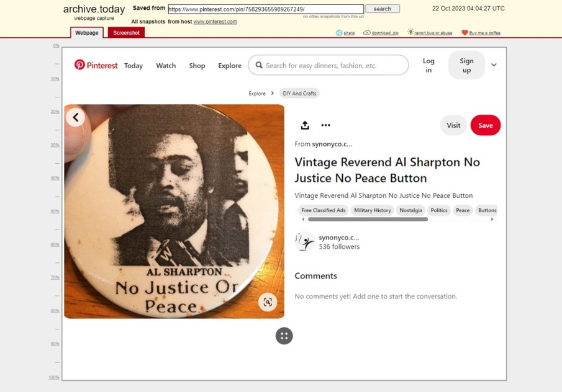Screen dimensions: 562x392
Task: Click the report bug lightbulb icon
Action: click(x=410, y=32)
